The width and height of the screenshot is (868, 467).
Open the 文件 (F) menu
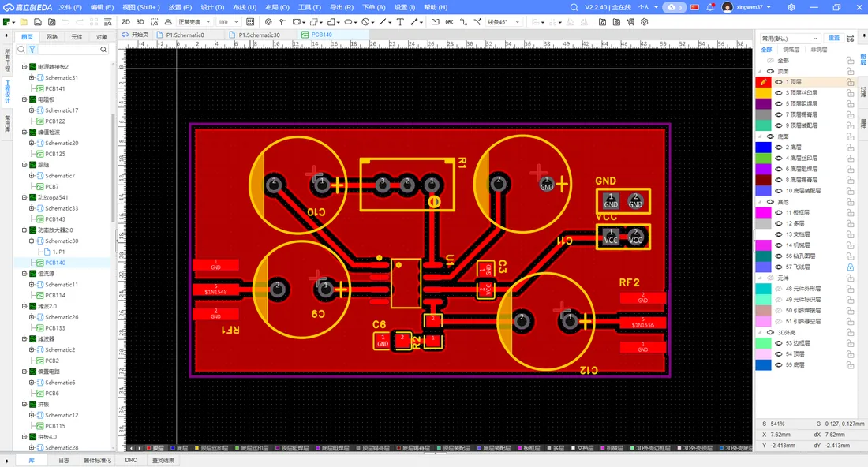coord(69,7)
